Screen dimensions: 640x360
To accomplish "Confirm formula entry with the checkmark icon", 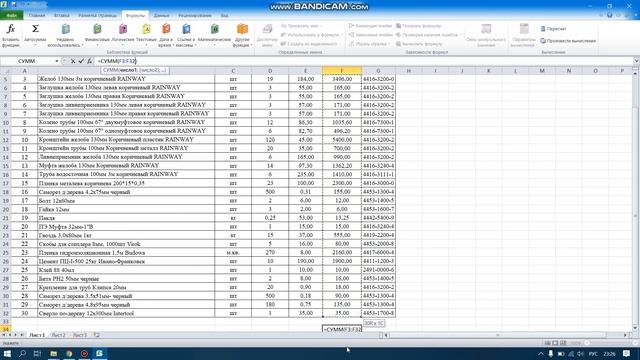I will pos(81,61).
